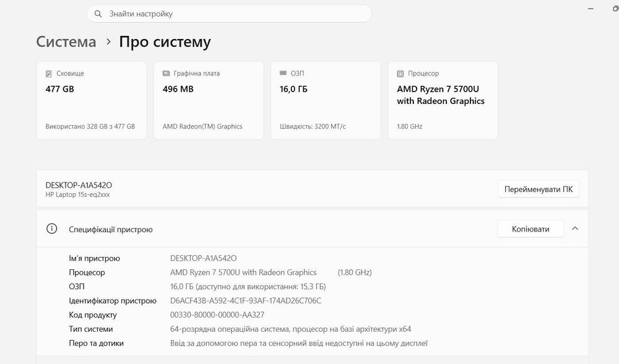Click device ID 'D6ACF43B-A592-4C1F-93AF-174AD26C706C'
This screenshot has width=619, height=364.
pos(246,301)
